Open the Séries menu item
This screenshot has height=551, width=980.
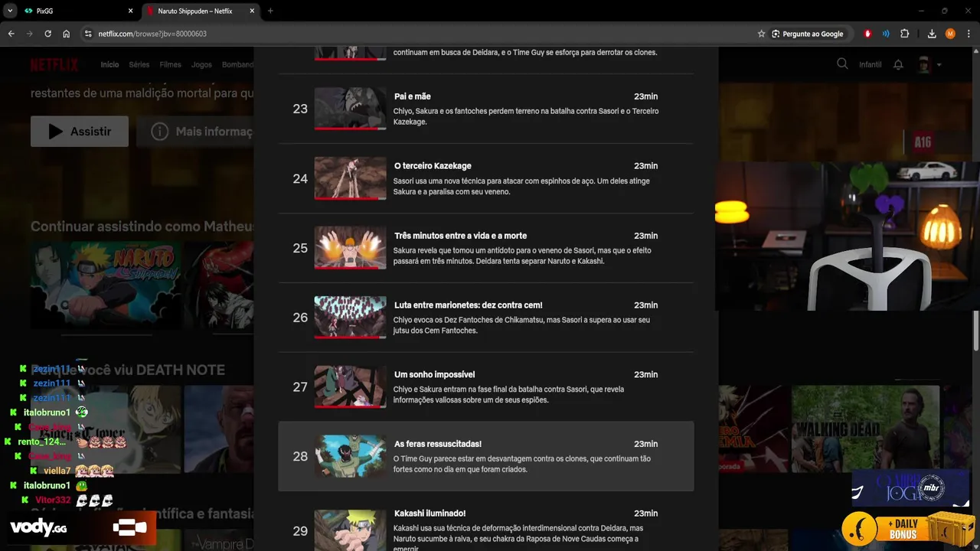(x=139, y=64)
